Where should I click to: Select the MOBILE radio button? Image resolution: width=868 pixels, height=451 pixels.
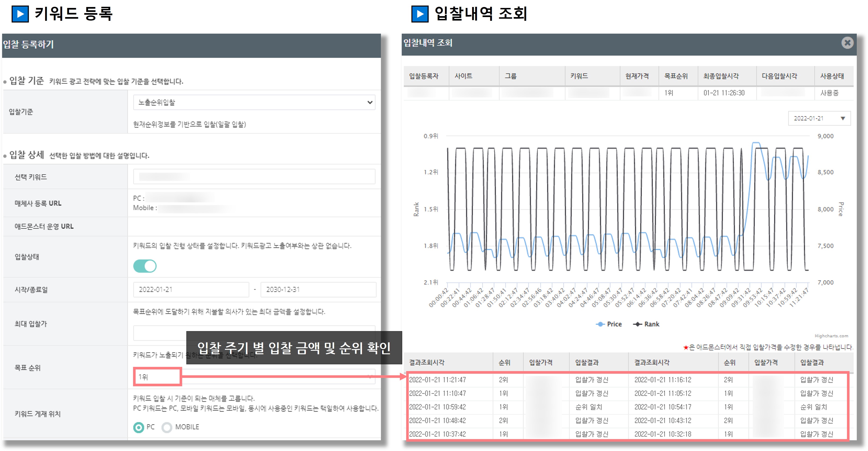pos(167,427)
